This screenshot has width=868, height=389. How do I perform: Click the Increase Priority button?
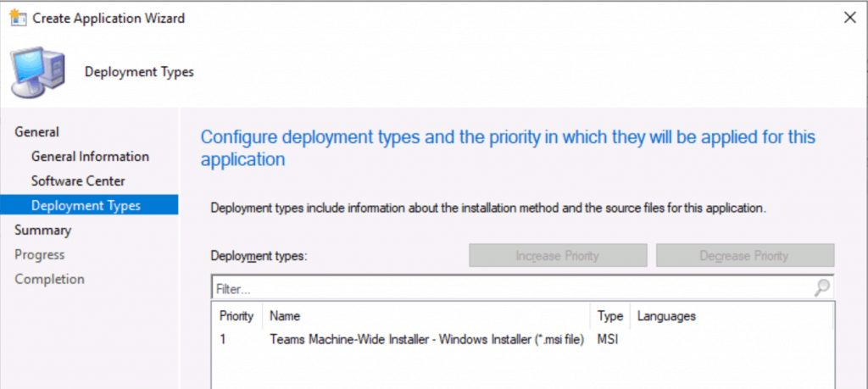[558, 256]
